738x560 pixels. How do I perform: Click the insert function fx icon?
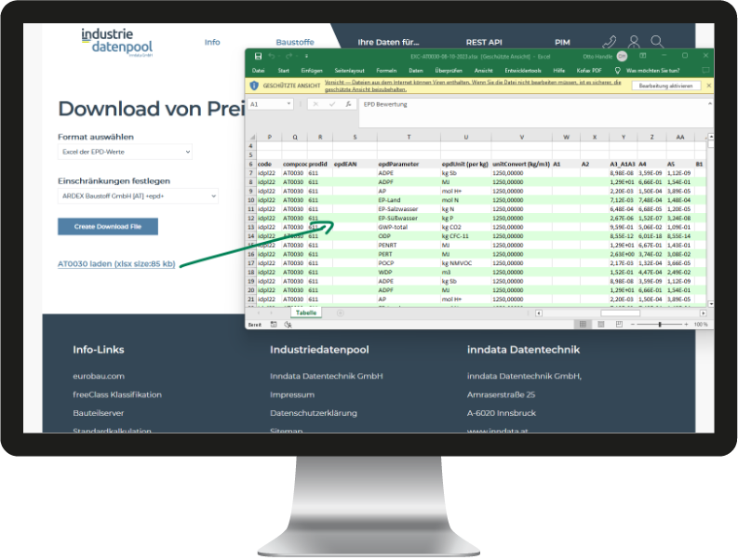[x=348, y=104]
